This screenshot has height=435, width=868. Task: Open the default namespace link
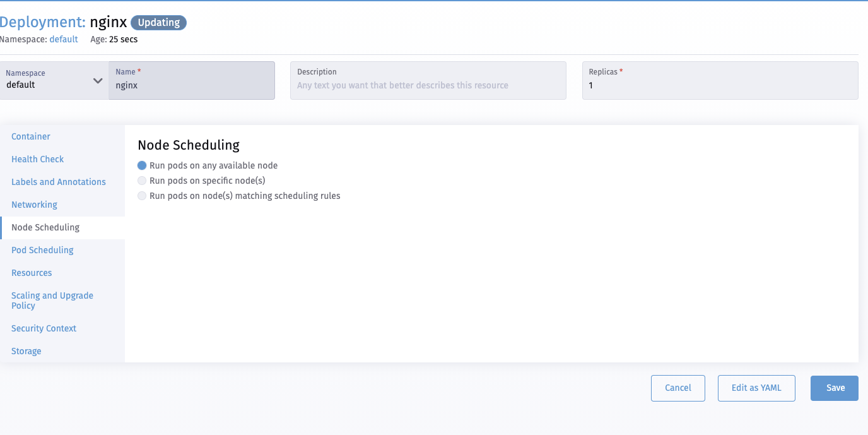63,39
